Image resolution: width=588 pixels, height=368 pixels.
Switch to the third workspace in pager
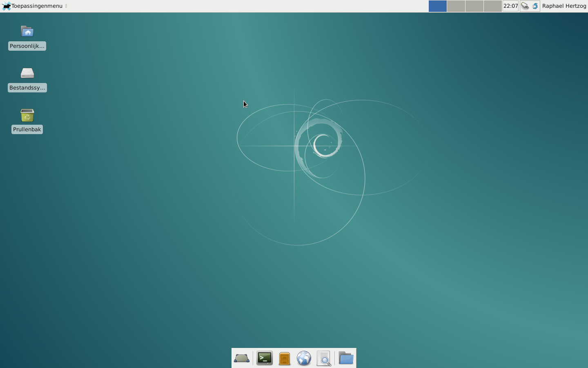click(474, 6)
